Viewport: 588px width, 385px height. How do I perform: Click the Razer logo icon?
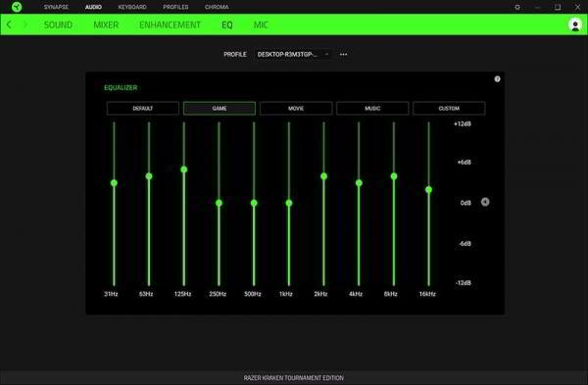pyautogui.click(x=17, y=7)
